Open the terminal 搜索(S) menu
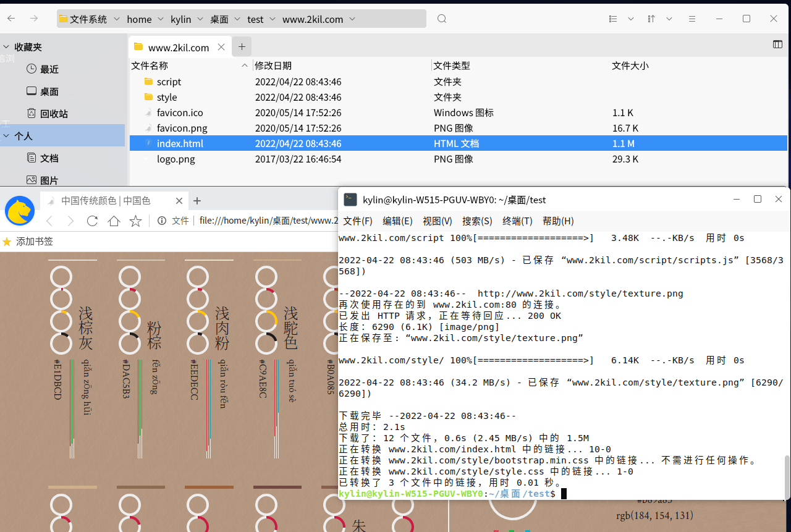Screen dimensions: 791x532 (x=477, y=221)
